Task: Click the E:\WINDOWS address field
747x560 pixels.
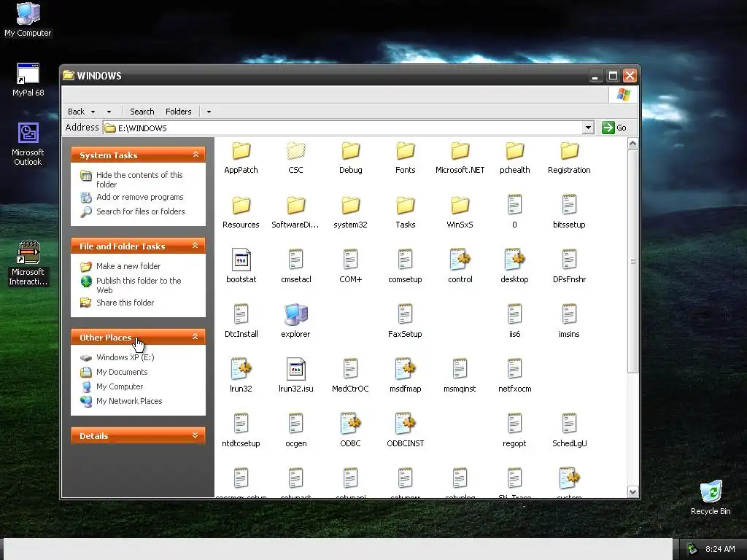Action: pos(343,128)
